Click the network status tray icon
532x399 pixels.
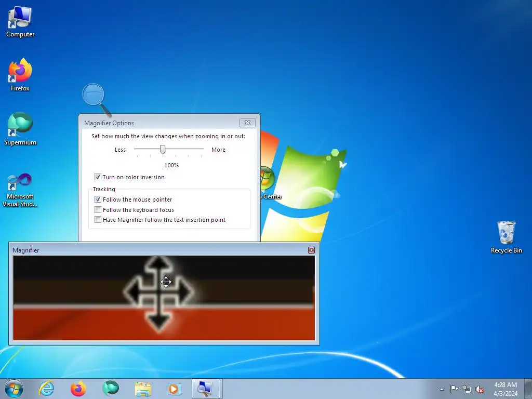467,389
